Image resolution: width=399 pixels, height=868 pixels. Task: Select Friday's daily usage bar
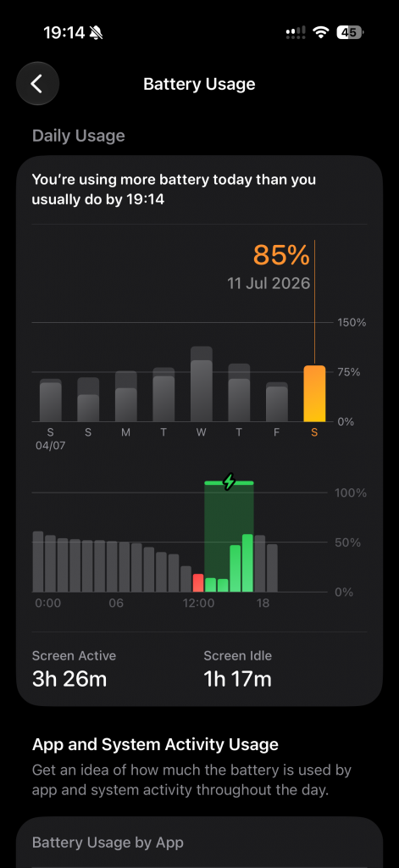coord(277,402)
